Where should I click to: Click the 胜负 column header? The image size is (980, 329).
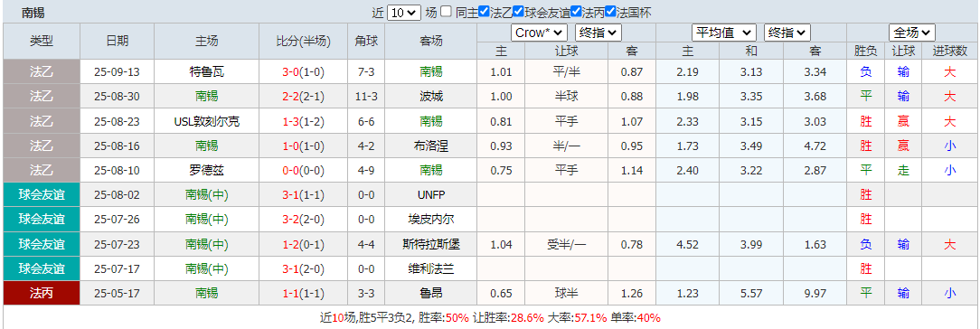(x=865, y=51)
